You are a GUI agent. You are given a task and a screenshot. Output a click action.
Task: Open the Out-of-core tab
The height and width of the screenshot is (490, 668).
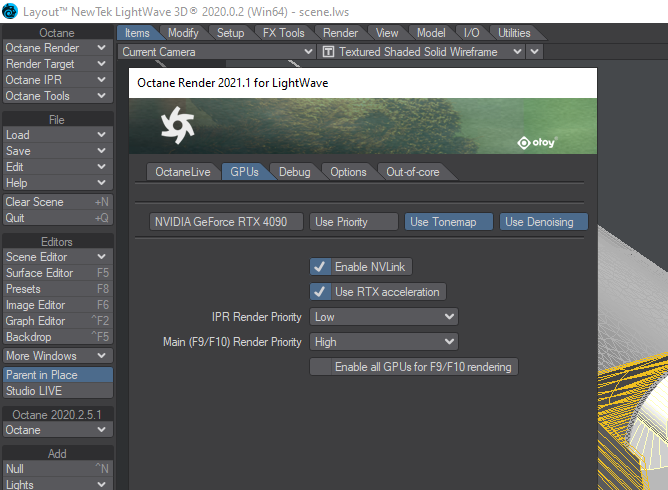[412, 172]
